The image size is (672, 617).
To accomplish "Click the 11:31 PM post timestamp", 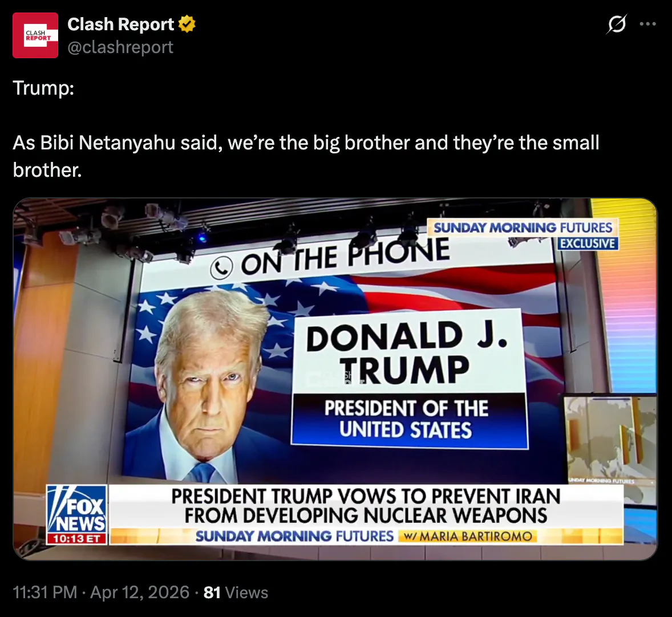I will (45, 592).
